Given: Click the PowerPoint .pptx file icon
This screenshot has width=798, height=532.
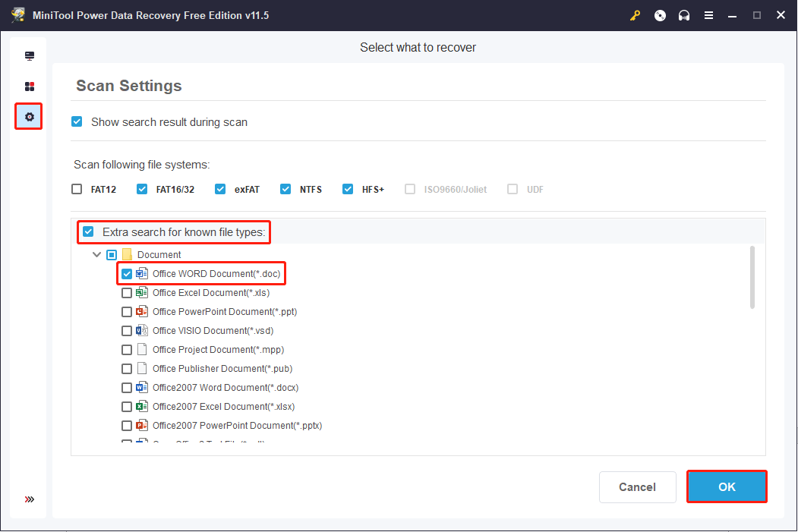Looking at the screenshot, I should [142, 425].
